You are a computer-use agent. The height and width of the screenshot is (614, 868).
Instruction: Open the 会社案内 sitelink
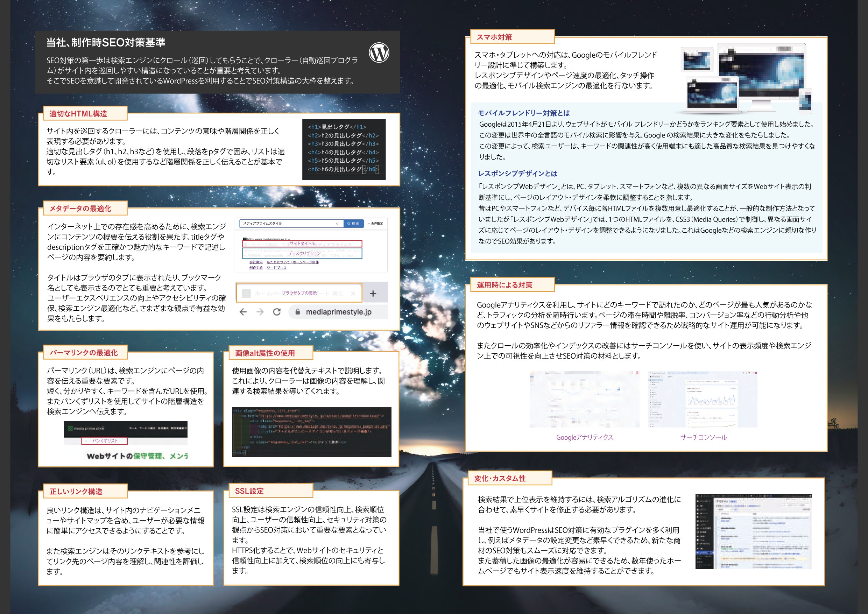(256, 263)
